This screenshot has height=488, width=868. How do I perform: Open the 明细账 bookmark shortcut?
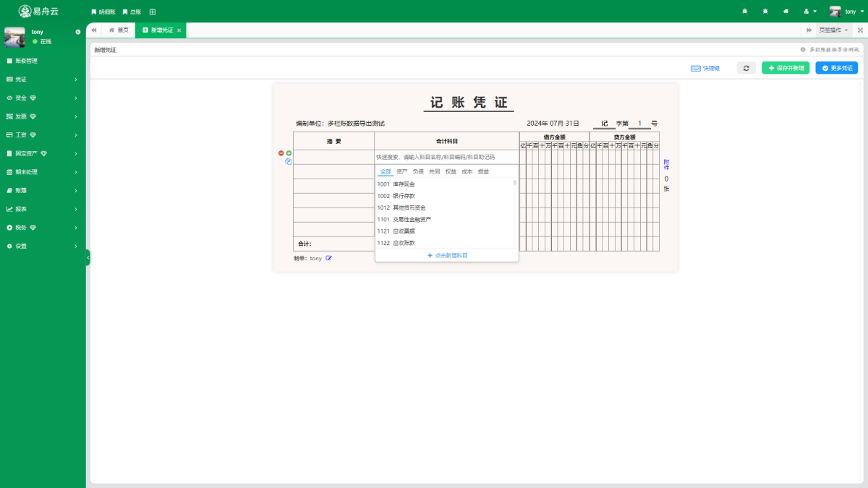pos(103,12)
